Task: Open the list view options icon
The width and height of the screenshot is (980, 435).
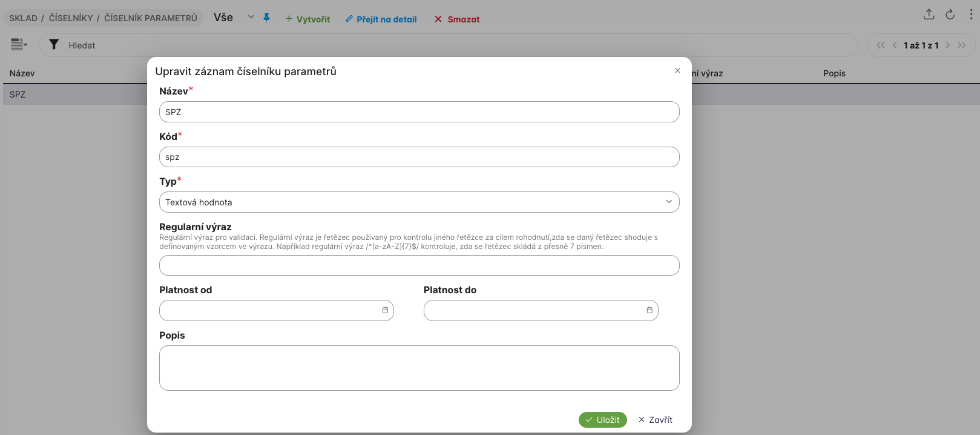Action: (19, 44)
